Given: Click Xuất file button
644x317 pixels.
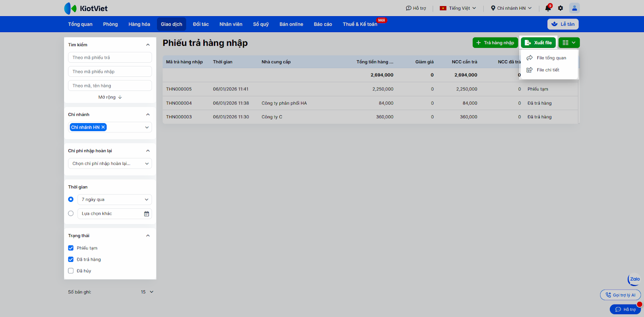Looking at the screenshot, I should (x=539, y=43).
